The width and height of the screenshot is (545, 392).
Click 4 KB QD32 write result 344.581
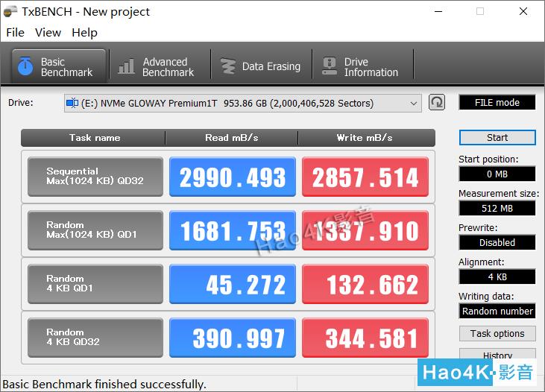365,338
